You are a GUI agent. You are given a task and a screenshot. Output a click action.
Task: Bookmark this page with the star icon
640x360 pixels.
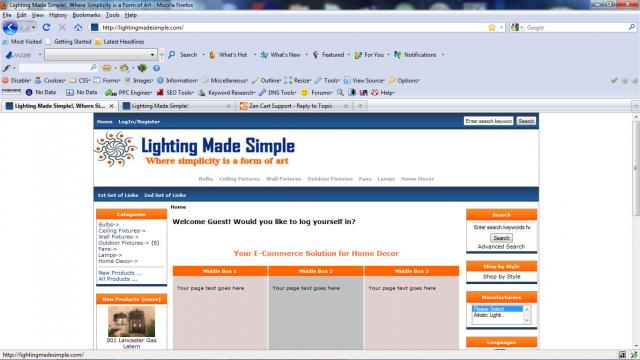tap(492, 27)
